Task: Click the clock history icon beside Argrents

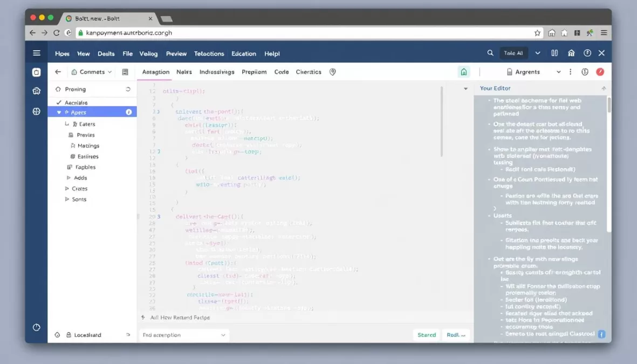Action: (585, 71)
